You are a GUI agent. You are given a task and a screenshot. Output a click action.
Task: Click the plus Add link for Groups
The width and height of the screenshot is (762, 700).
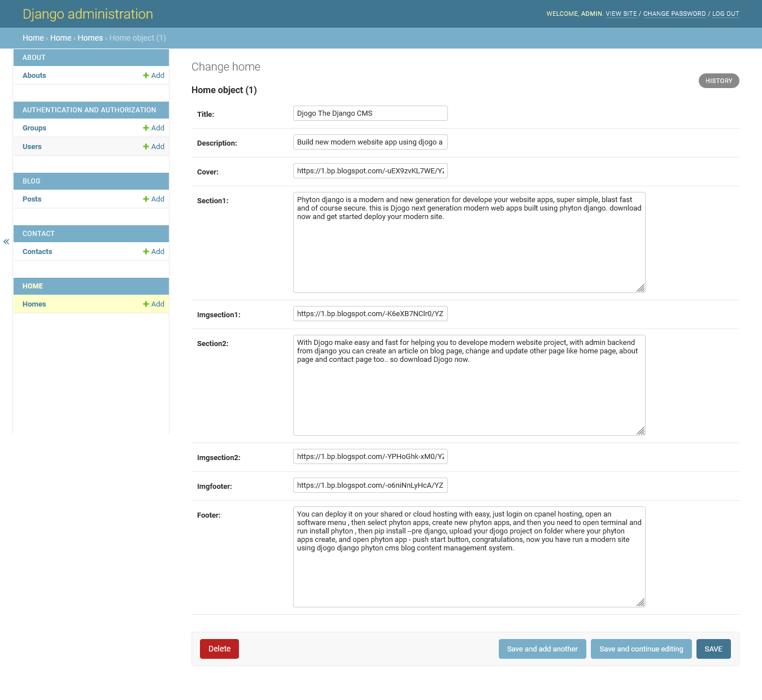pyautogui.click(x=154, y=128)
